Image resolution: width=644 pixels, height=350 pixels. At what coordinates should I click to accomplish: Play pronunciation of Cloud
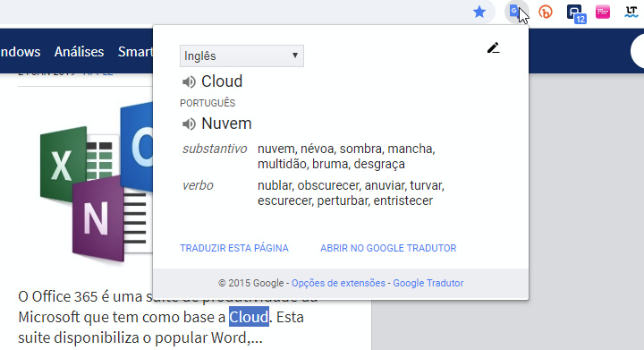pos(189,82)
